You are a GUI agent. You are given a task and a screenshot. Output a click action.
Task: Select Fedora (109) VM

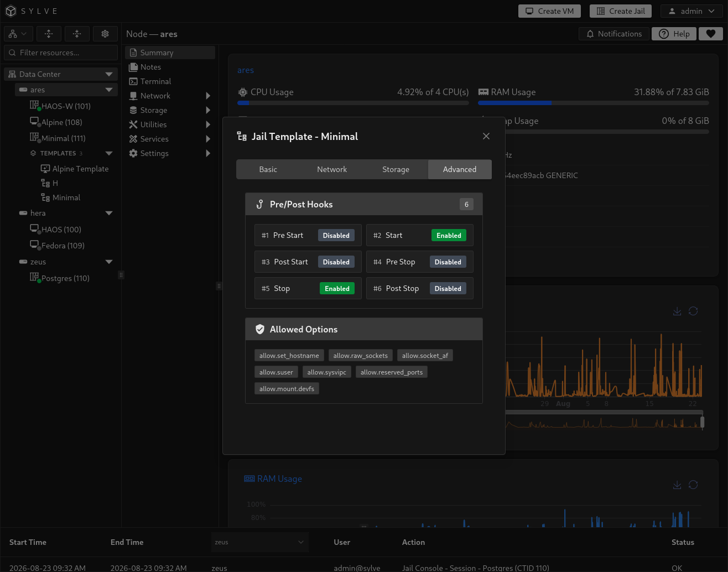tap(63, 246)
